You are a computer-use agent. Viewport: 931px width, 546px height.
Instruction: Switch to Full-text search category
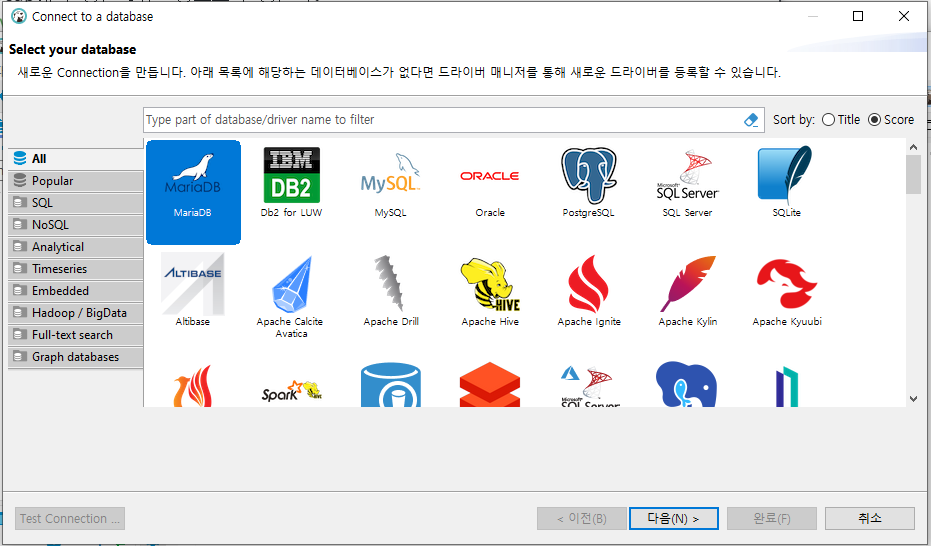click(x=76, y=334)
